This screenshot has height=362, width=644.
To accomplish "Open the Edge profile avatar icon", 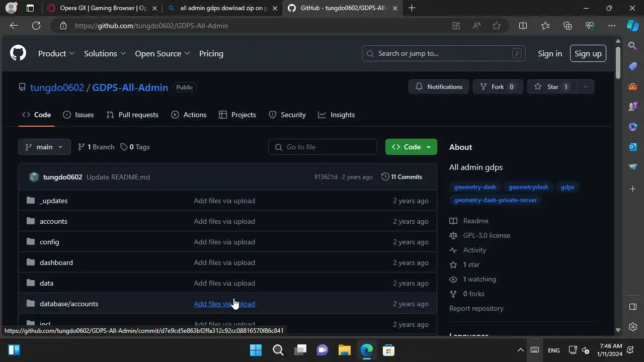I will (11, 8).
